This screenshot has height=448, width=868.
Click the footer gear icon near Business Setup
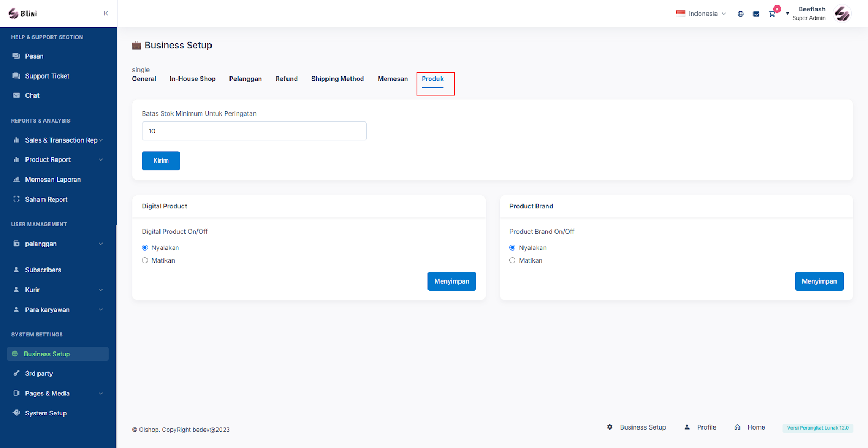pyautogui.click(x=610, y=427)
